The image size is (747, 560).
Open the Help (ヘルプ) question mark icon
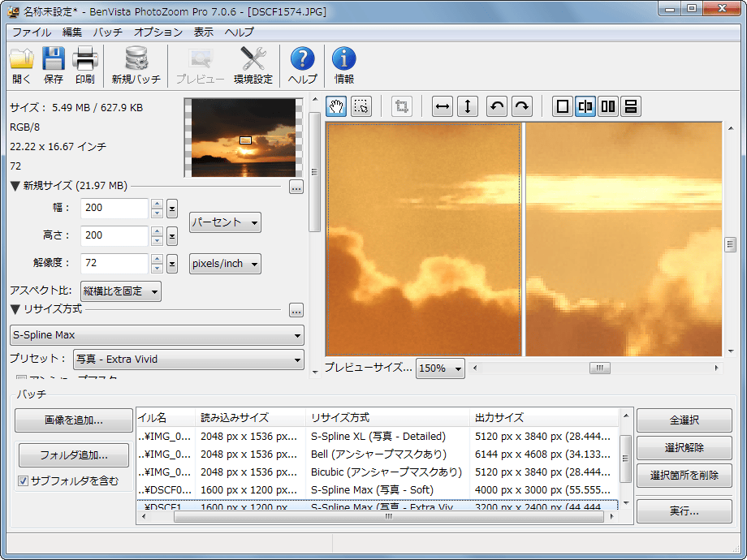click(303, 58)
